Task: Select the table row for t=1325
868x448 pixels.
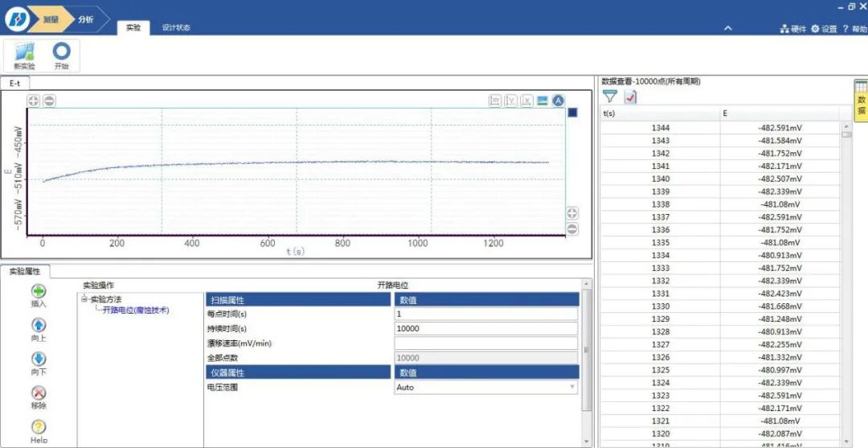Action: pyautogui.click(x=720, y=370)
